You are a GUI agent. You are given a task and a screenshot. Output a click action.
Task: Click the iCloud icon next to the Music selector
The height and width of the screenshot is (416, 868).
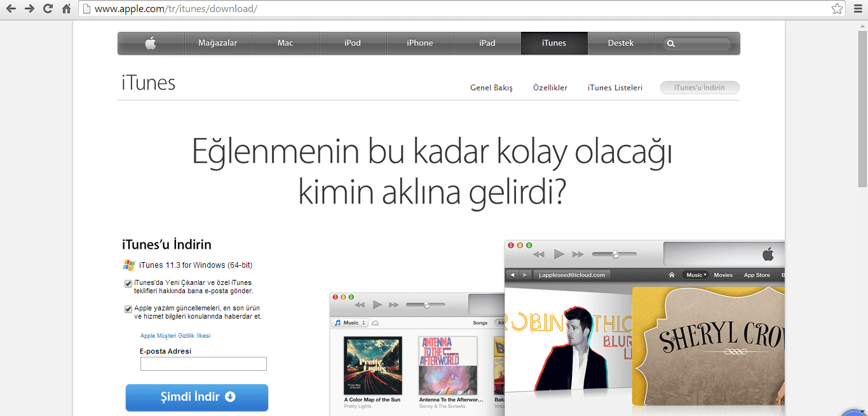(376, 323)
